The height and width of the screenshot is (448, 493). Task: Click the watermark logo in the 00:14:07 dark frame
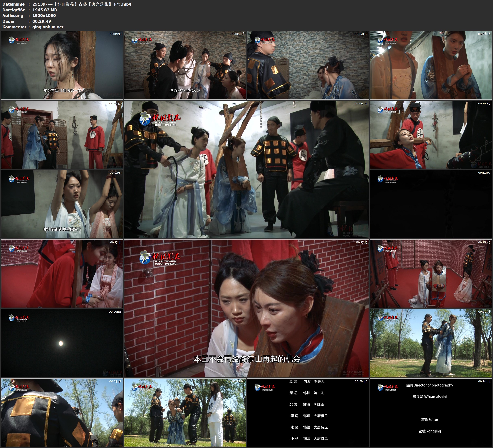click(x=388, y=179)
